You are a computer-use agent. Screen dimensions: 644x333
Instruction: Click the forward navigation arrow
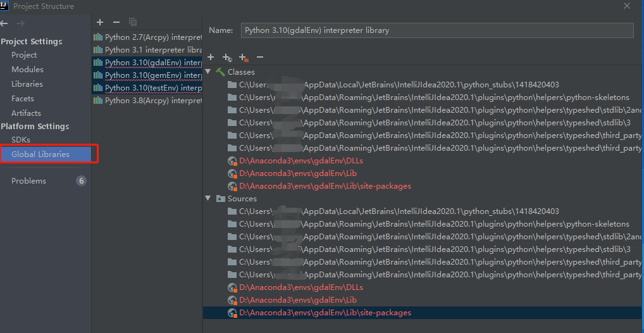point(20,23)
